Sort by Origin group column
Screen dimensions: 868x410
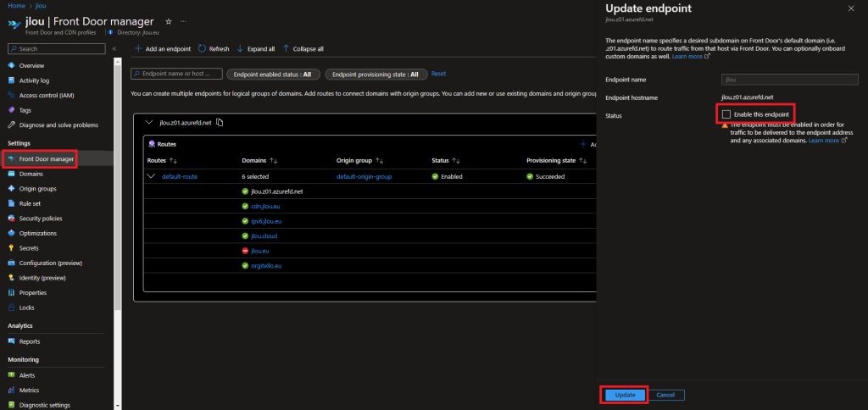click(359, 160)
